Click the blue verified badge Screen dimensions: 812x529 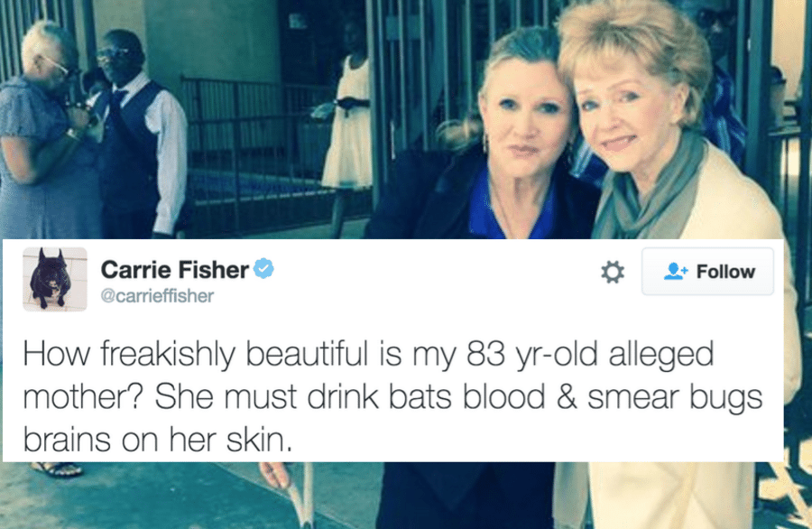[264, 269]
